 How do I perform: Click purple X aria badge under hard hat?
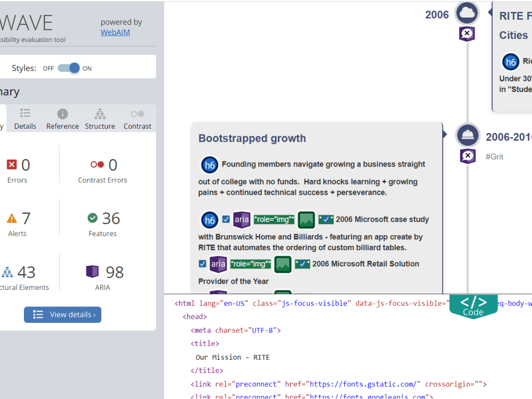point(468,156)
